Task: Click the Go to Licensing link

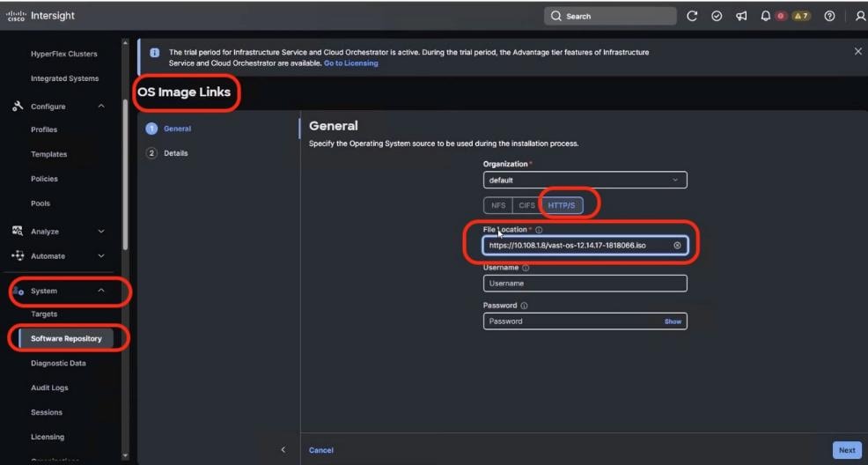Action: 351,63
